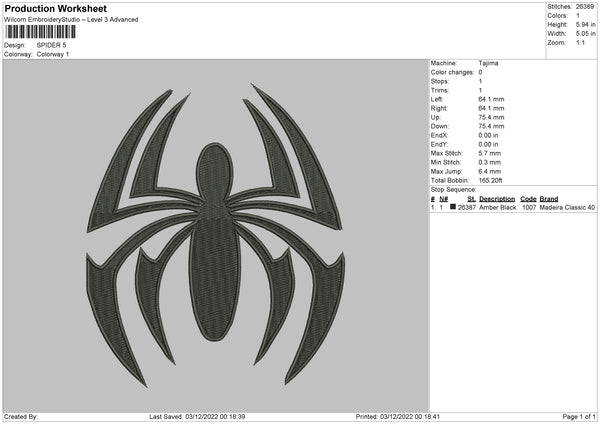Image resolution: width=600 pixels, height=424 pixels.
Task: Select the SPIDER 5 design name
Action: 51,45
